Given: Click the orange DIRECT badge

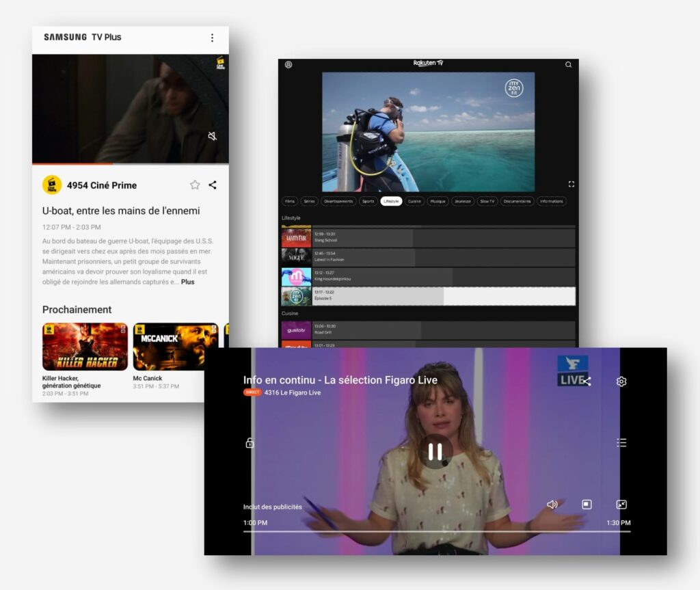Looking at the screenshot, I should click(x=252, y=392).
